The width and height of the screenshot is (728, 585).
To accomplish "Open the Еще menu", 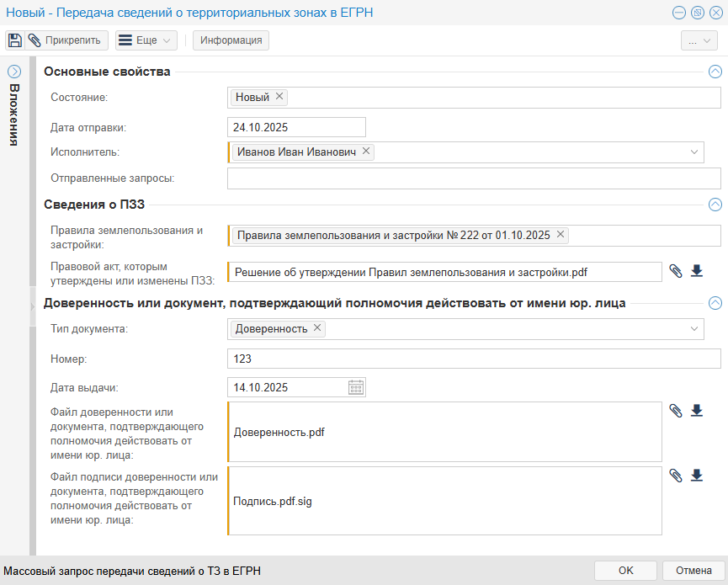I will pos(146,40).
